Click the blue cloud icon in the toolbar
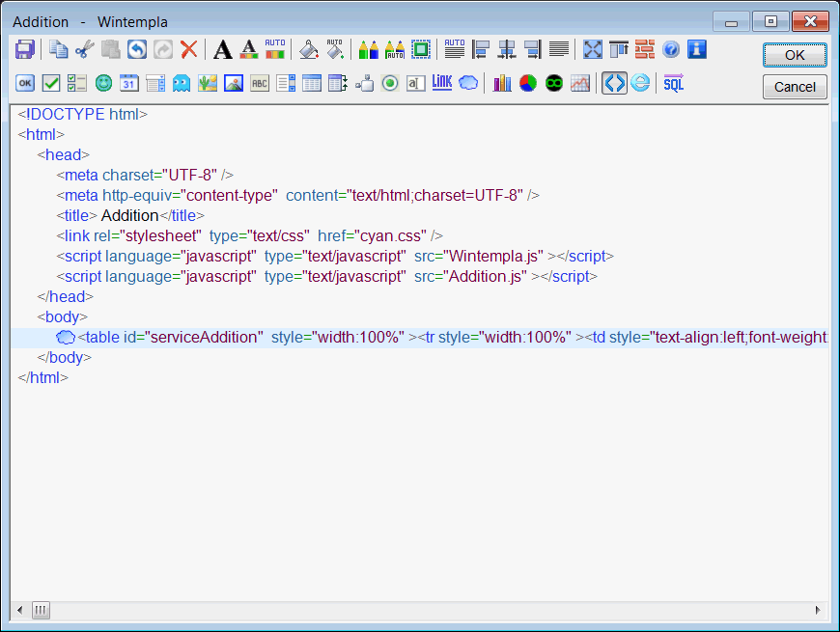Image resolution: width=840 pixels, height=632 pixels. point(468,84)
